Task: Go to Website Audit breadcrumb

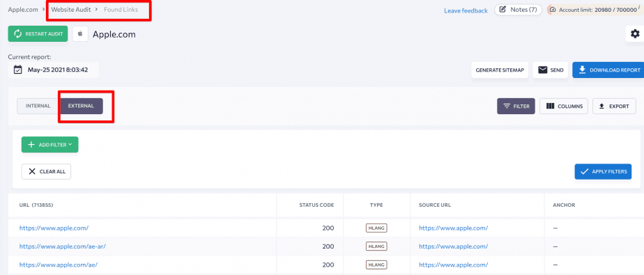Action: (x=70, y=10)
